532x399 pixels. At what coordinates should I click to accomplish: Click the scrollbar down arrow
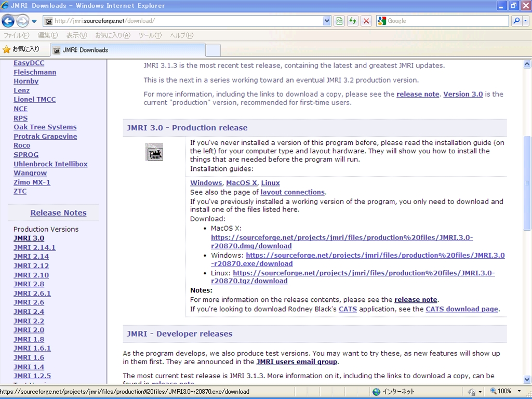(x=527, y=379)
